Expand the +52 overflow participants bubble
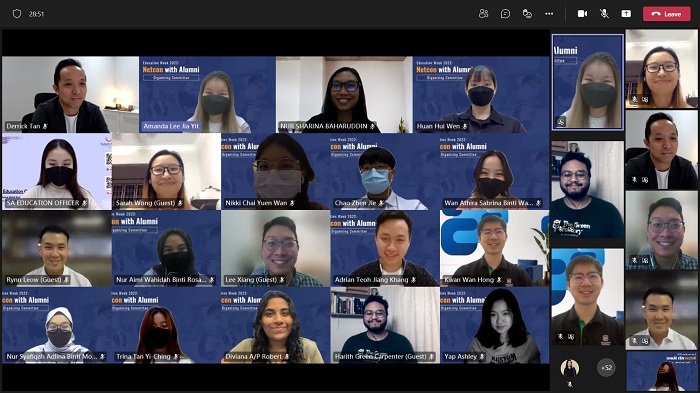 (x=606, y=368)
